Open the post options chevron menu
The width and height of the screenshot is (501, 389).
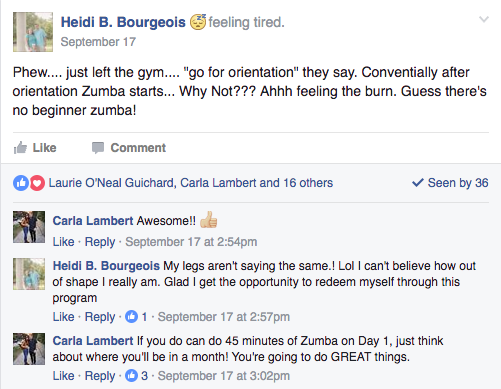pyautogui.click(x=484, y=19)
